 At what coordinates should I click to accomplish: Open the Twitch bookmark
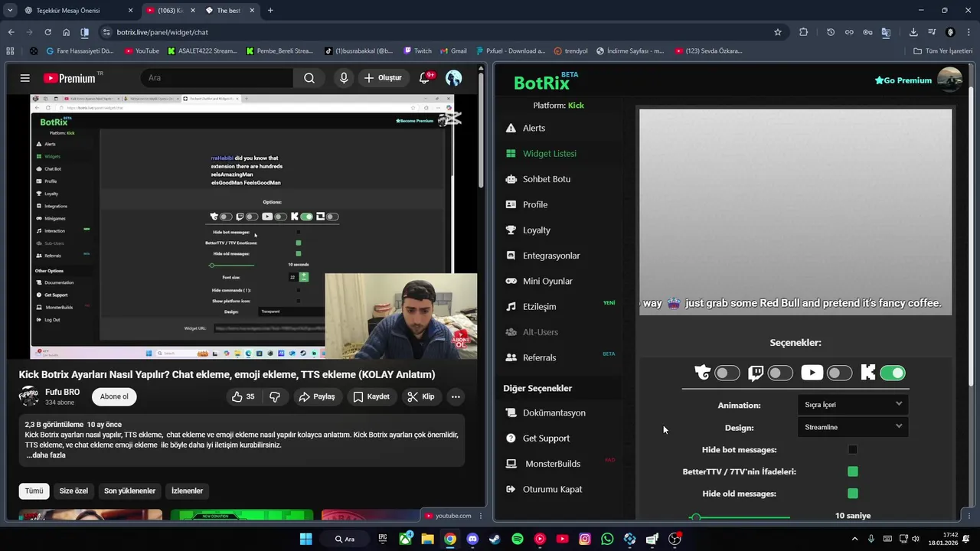[x=417, y=51]
